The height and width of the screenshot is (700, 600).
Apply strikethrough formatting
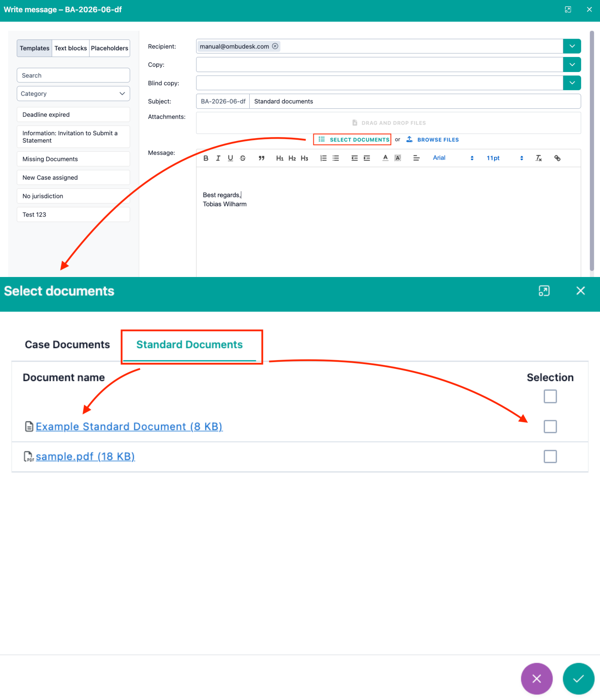[x=243, y=158]
